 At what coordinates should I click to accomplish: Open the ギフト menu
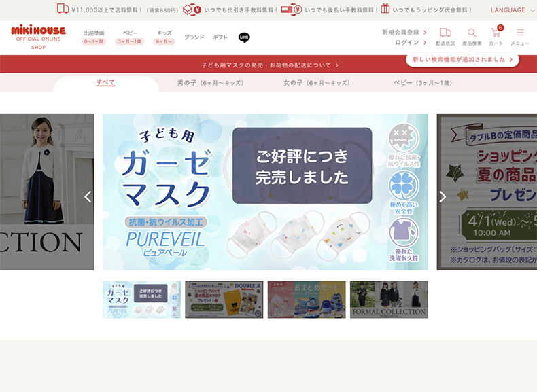220,37
